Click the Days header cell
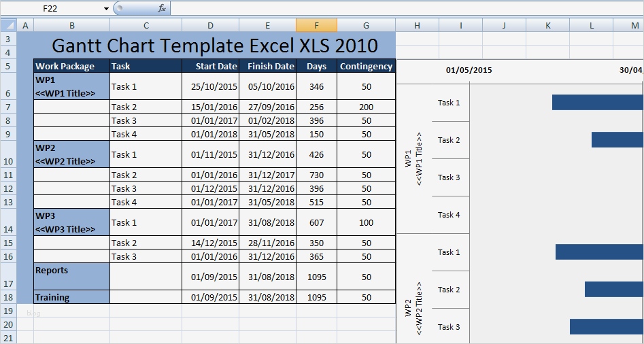This screenshot has height=344, width=644. (316, 66)
